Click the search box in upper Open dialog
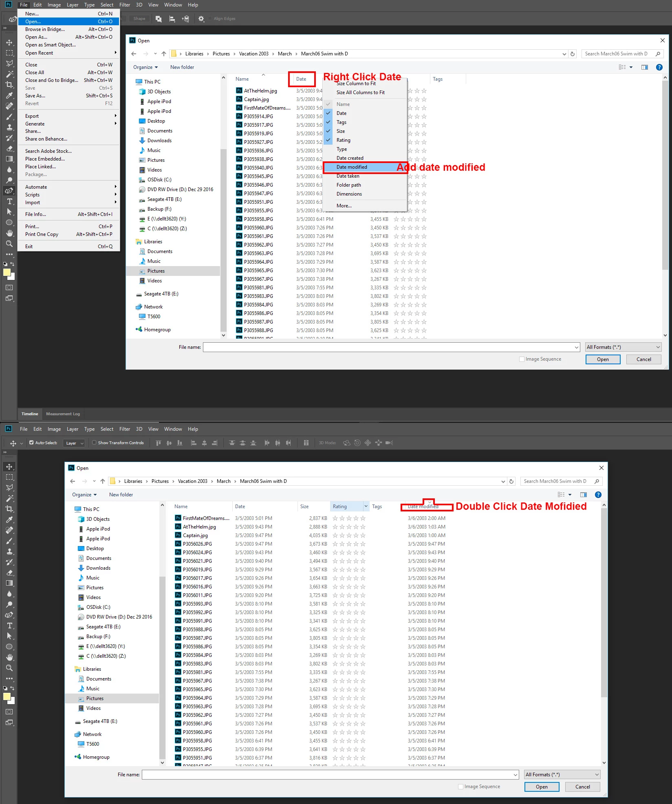Viewport: 672px width, 804px height. click(622, 54)
